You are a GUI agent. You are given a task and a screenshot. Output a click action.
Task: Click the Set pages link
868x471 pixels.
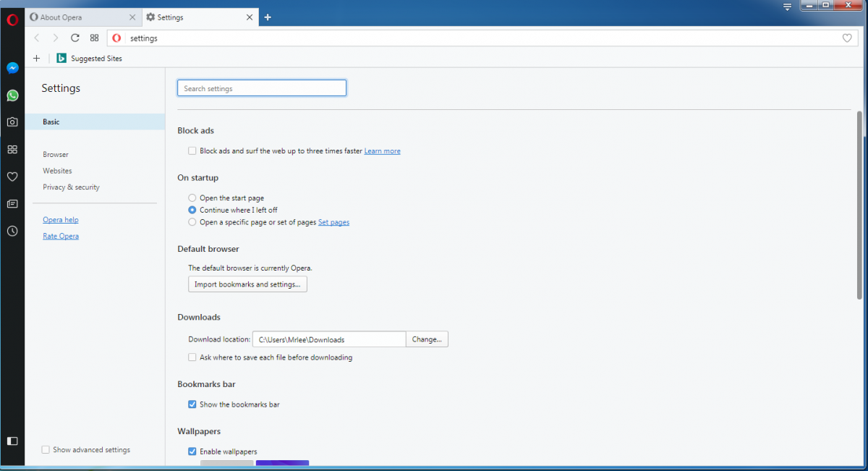click(333, 223)
